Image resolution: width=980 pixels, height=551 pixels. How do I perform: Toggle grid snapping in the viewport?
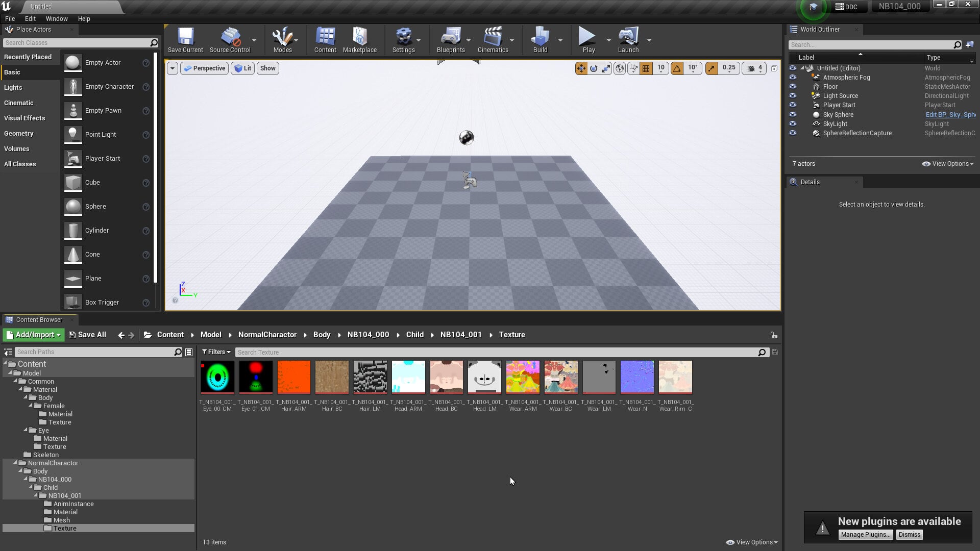coord(646,68)
